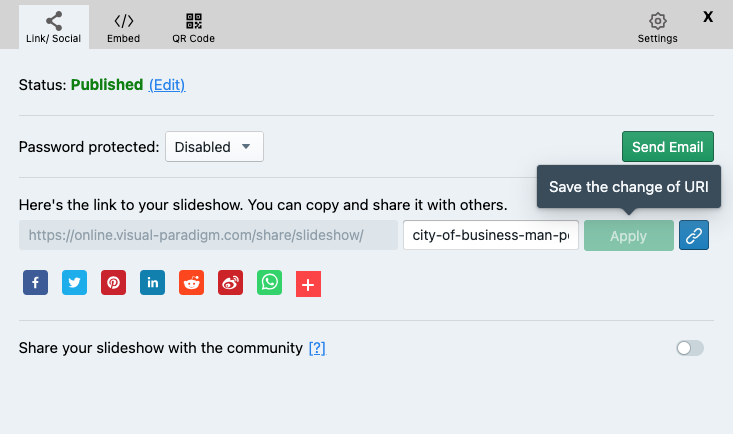Copy slideshow link with blue chain icon
The width and height of the screenshot is (733, 434).
coord(694,236)
